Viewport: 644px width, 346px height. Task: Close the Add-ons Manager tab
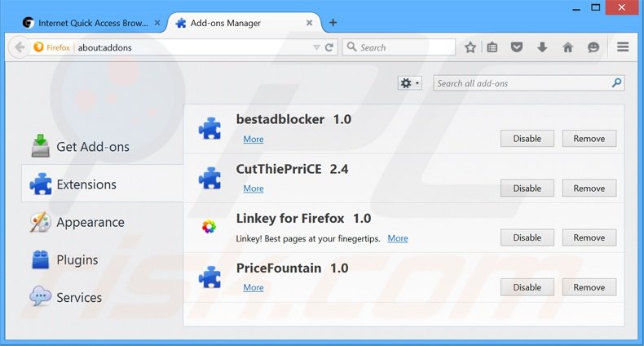pyautogui.click(x=309, y=23)
